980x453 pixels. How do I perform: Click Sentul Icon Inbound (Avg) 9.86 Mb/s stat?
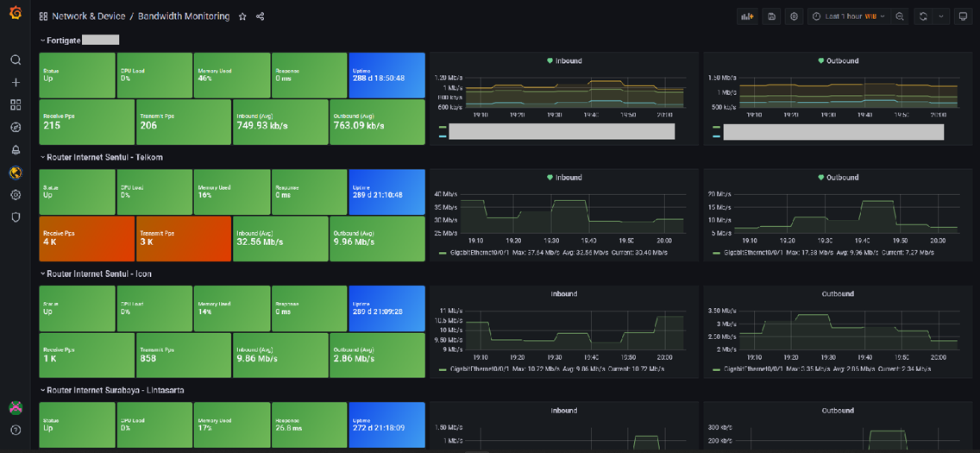pos(280,355)
